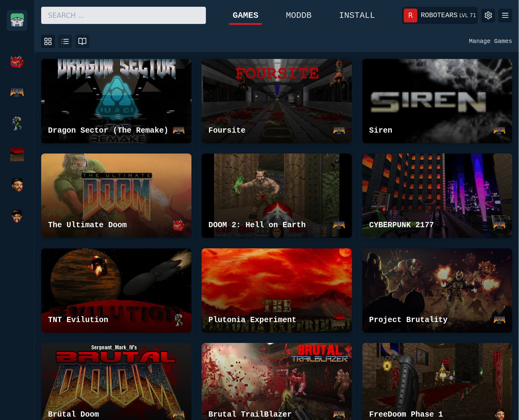Click cacodemon badge on The Ultimate Doom card
Image resolution: width=519 pixels, height=420 pixels.
pyautogui.click(x=179, y=225)
